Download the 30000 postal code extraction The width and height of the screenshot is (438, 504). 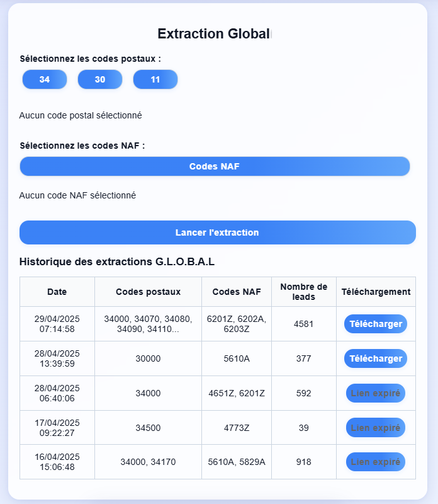click(x=376, y=358)
